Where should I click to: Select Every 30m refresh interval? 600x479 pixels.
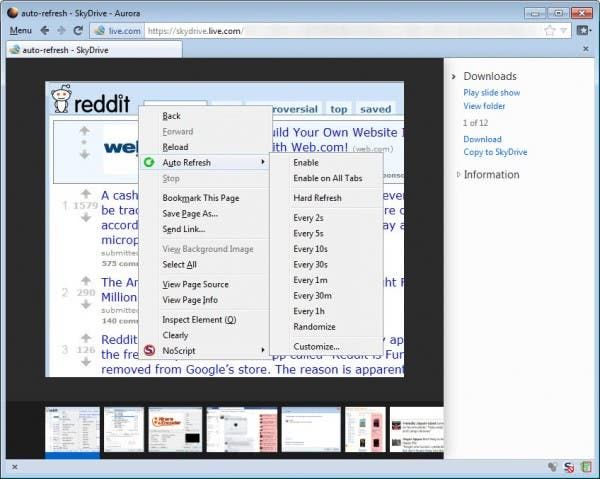point(313,296)
